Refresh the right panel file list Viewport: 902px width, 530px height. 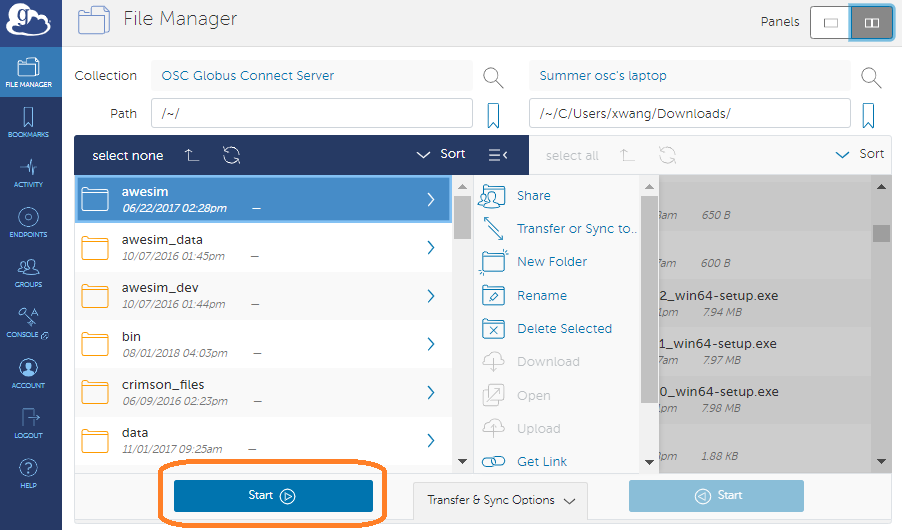(x=667, y=155)
